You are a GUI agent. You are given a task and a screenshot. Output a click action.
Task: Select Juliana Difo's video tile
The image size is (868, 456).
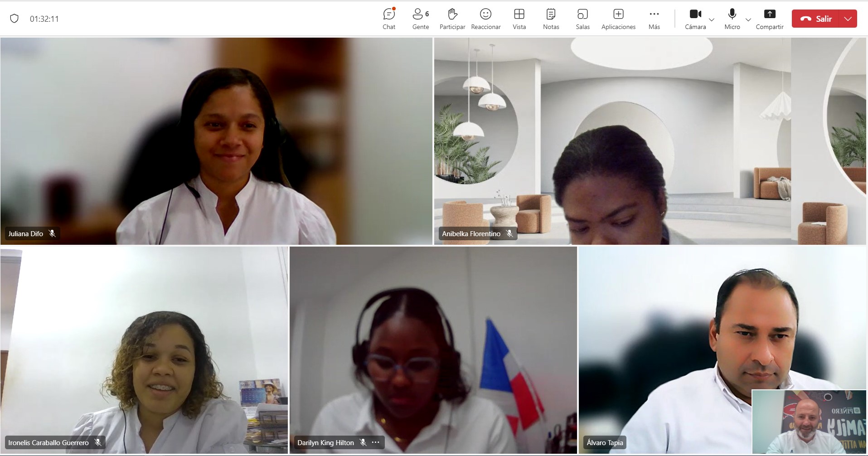point(216,141)
